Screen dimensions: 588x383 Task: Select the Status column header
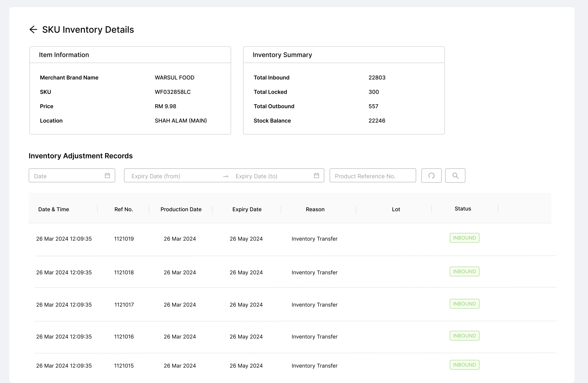pyautogui.click(x=463, y=209)
